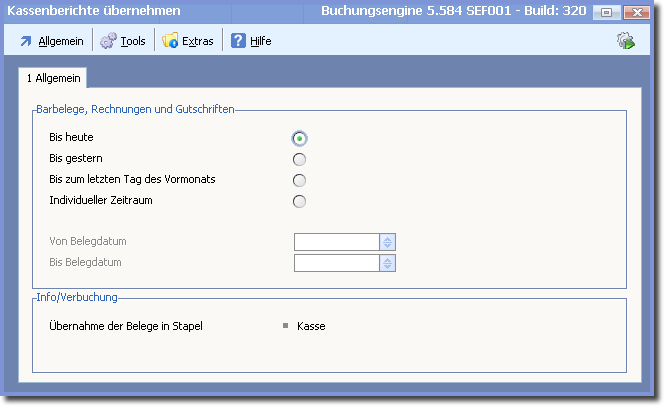Open the Allgemein toolbar menu
The width and height of the screenshot is (664, 406).
pyautogui.click(x=60, y=41)
